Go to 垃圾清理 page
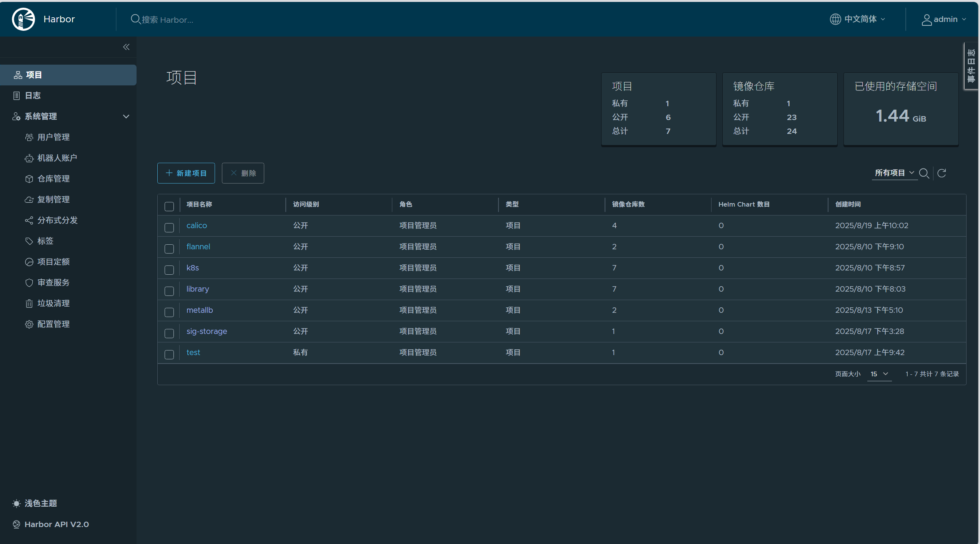This screenshot has height=544, width=980. point(53,304)
